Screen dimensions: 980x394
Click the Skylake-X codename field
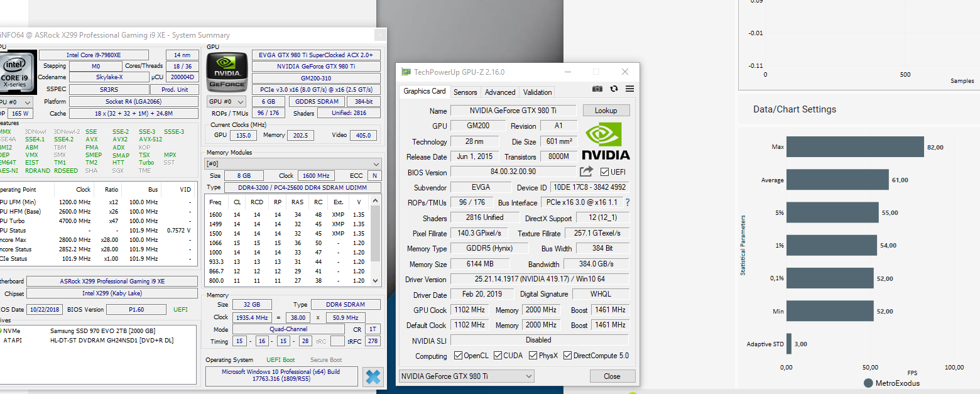(109, 77)
